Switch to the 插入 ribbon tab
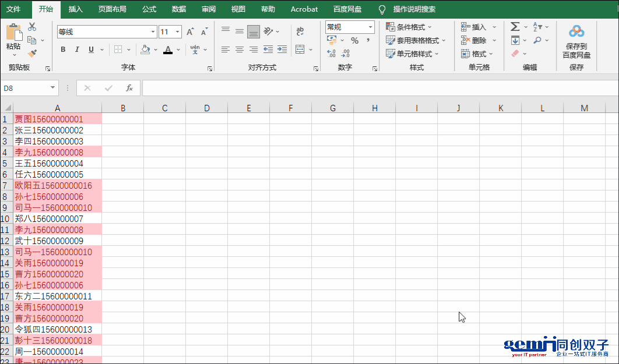The height and width of the screenshot is (364, 619). pyautogui.click(x=76, y=9)
